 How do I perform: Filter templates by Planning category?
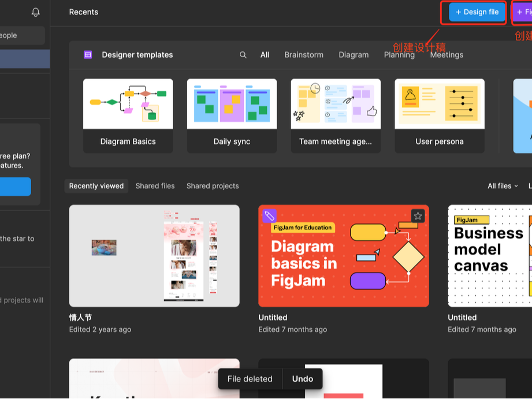399,54
